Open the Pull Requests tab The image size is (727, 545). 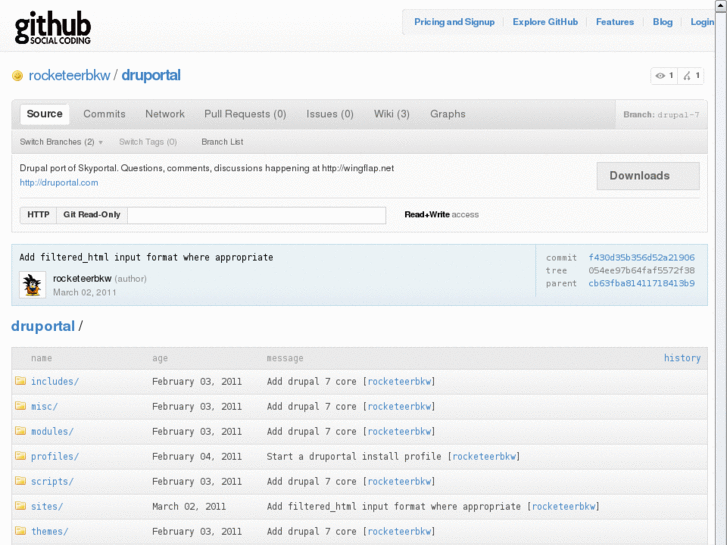(x=245, y=114)
